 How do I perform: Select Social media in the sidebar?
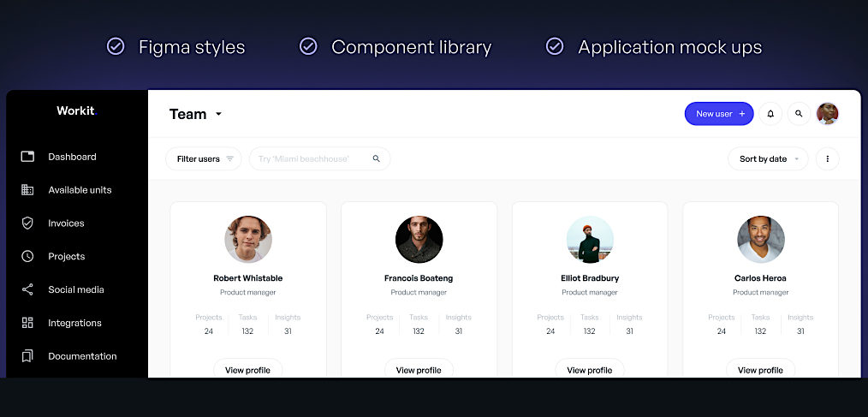(x=76, y=289)
